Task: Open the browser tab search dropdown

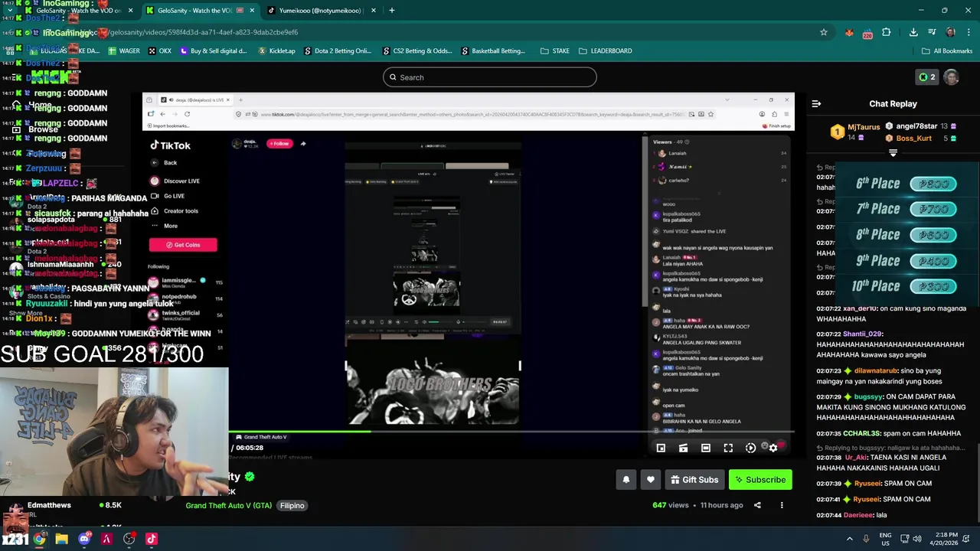Action: point(9,11)
